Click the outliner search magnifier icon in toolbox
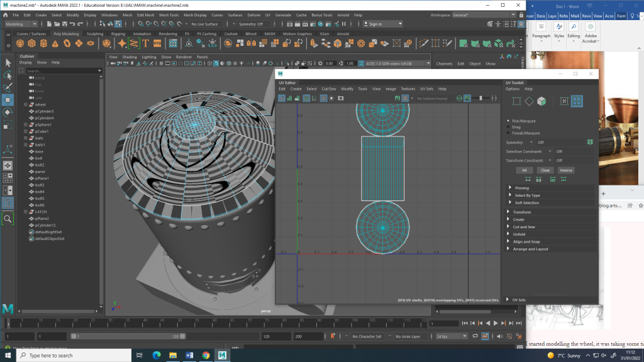Image resolution: width=644 pixels, height=362 pixels. click(8, 219)
